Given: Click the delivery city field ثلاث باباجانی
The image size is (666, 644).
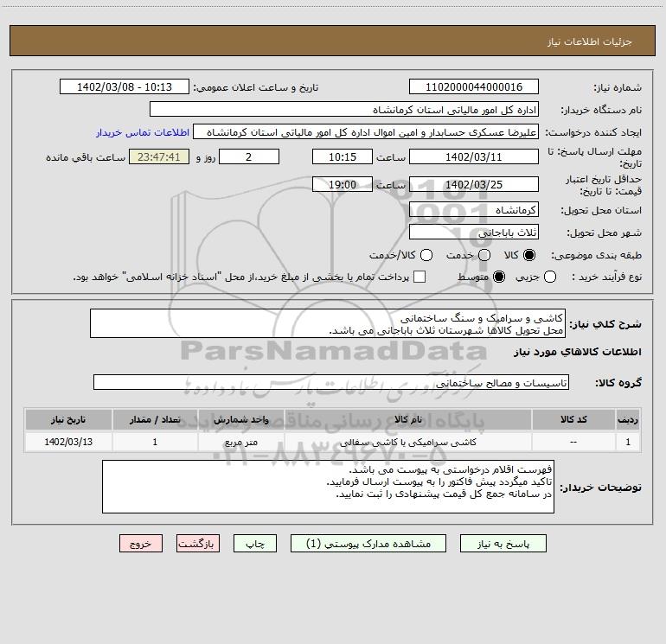Looking at the screenshot, I should click(474, 233).
